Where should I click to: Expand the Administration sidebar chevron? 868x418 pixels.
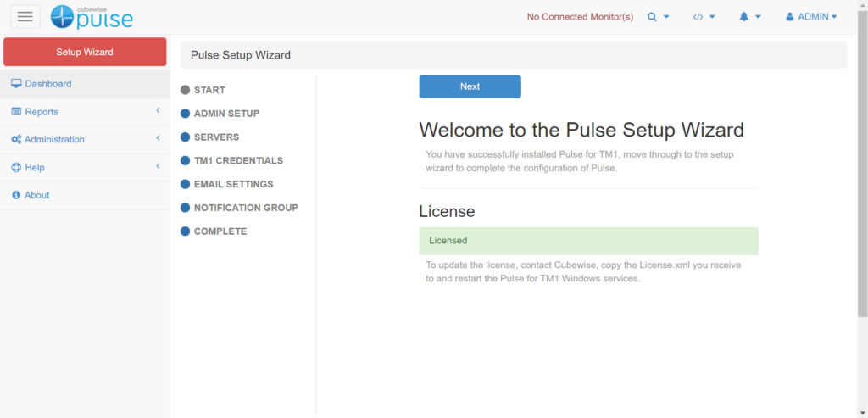click(x=158, y=139)
